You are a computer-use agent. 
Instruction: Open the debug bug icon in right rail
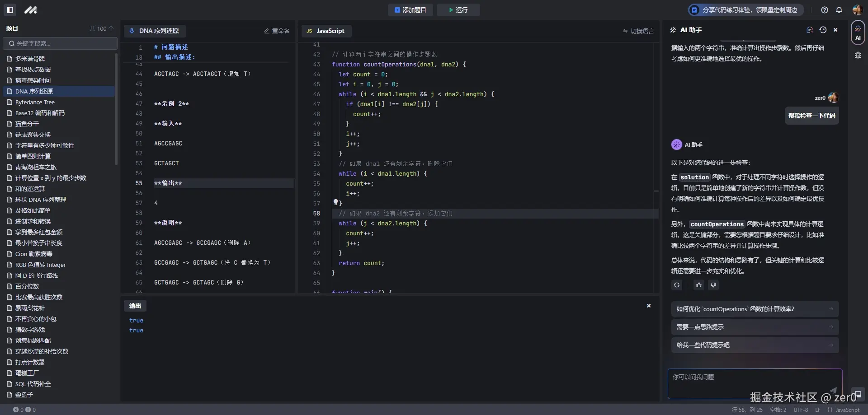[x=858, y=55]
